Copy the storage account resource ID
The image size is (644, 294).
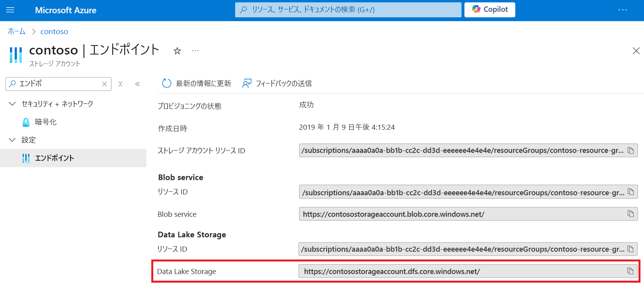point(631,151)
